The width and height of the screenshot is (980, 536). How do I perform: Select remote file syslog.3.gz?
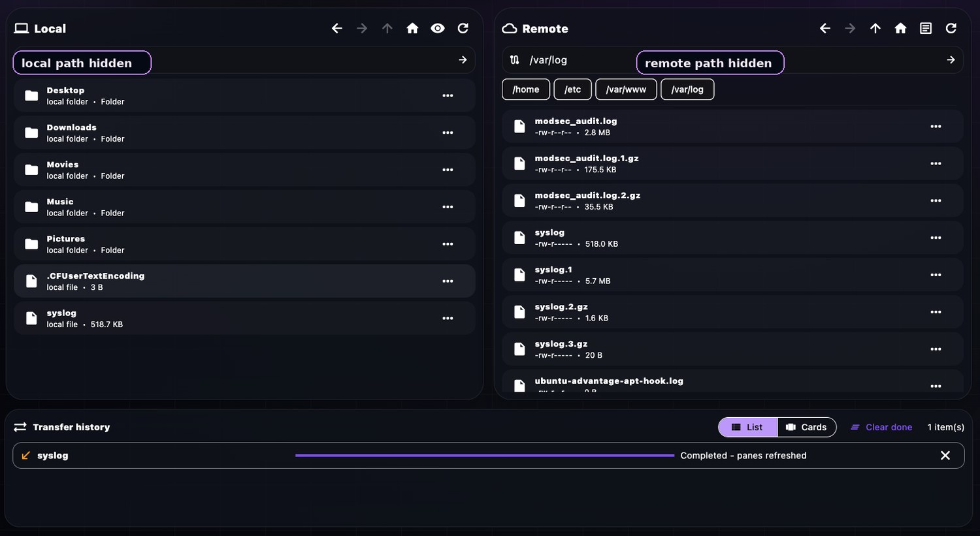point(732,349)
